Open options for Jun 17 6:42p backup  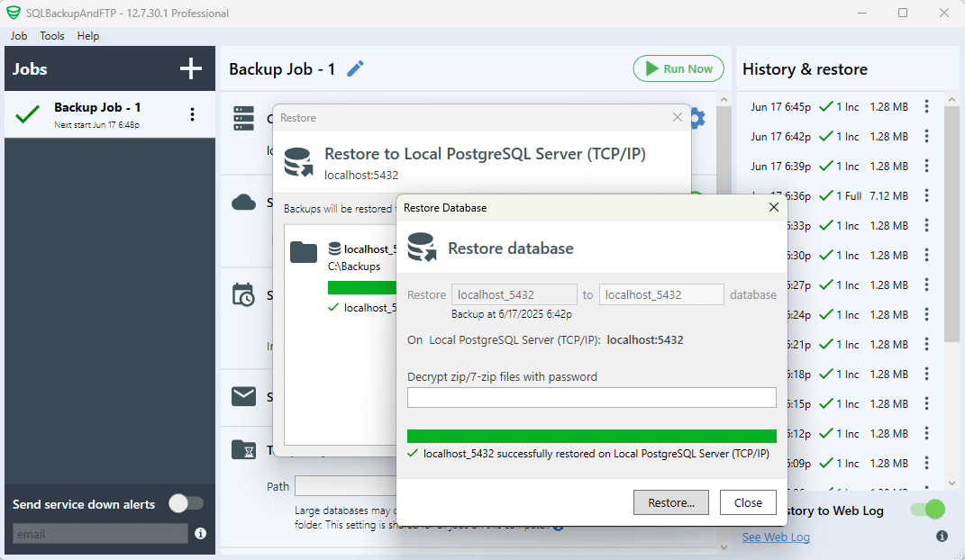coord(926,136)
